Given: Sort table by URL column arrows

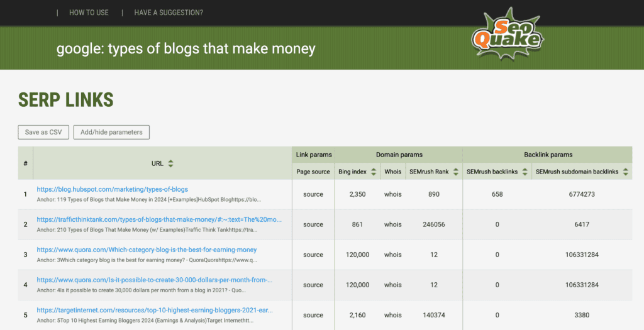Looking at the screenshot, I should click(x=170, y=163).
